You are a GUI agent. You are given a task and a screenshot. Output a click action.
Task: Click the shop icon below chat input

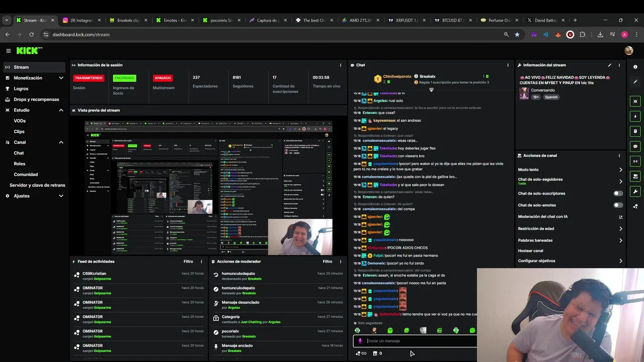coord(375,353)
